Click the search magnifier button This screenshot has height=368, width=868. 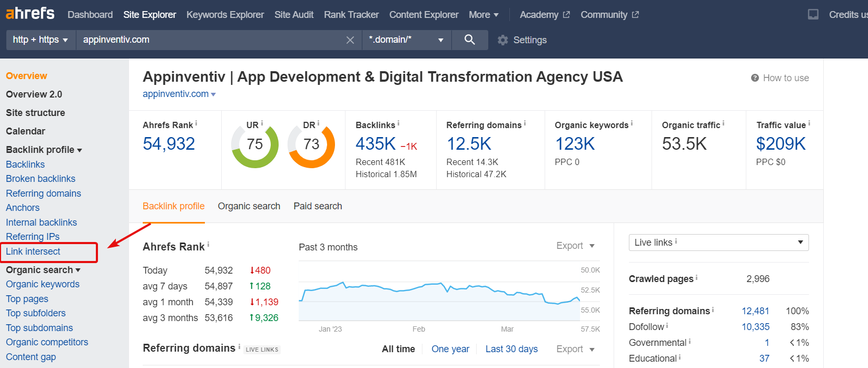click(470, 40)
